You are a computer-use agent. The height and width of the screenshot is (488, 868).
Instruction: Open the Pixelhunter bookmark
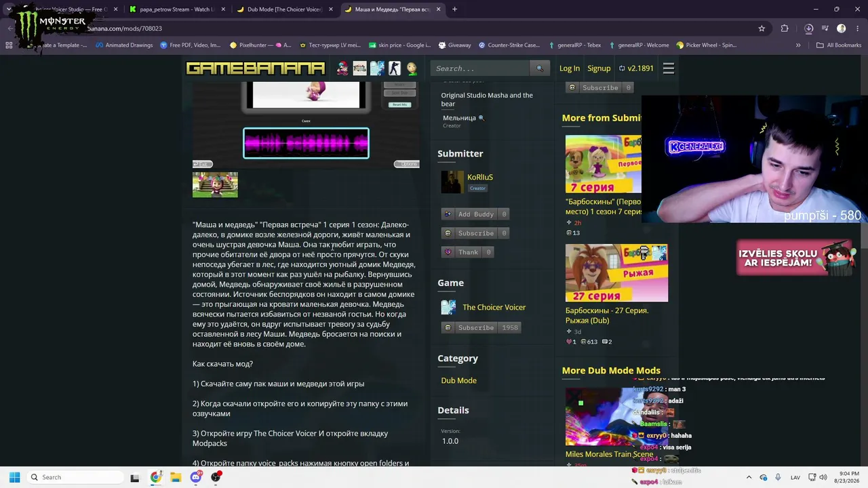(x=260, y=45)
